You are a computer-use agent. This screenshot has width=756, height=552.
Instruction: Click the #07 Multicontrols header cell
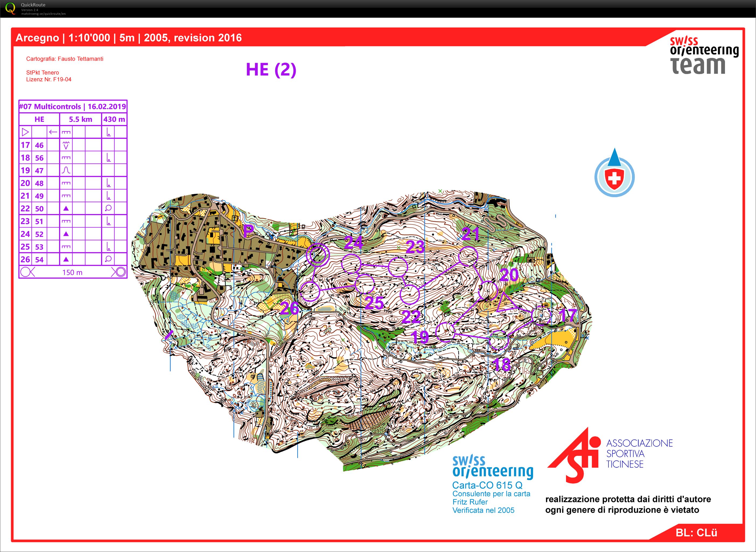[x=73, y=107]
